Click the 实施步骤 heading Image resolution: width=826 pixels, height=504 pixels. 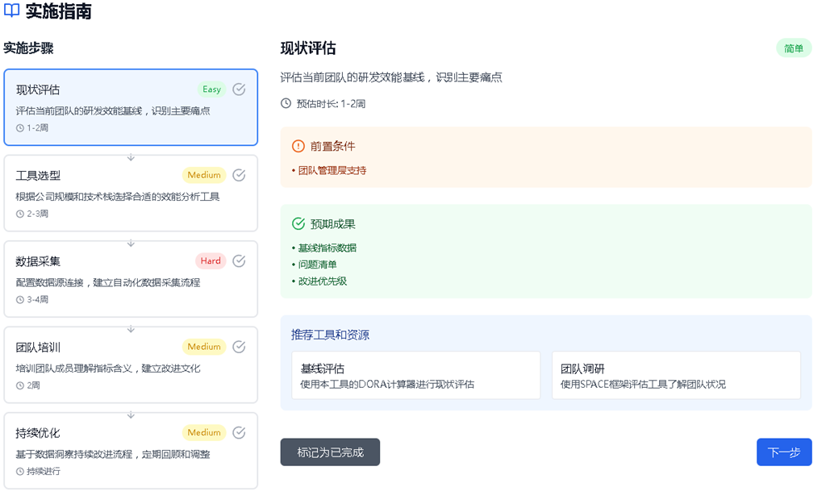(x=28, y=48)
